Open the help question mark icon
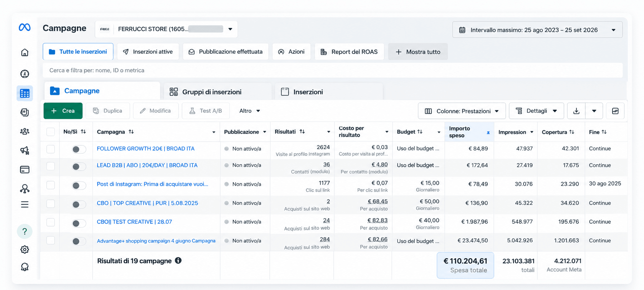Viewport: 644px width, 290px height. coord(25,231)
